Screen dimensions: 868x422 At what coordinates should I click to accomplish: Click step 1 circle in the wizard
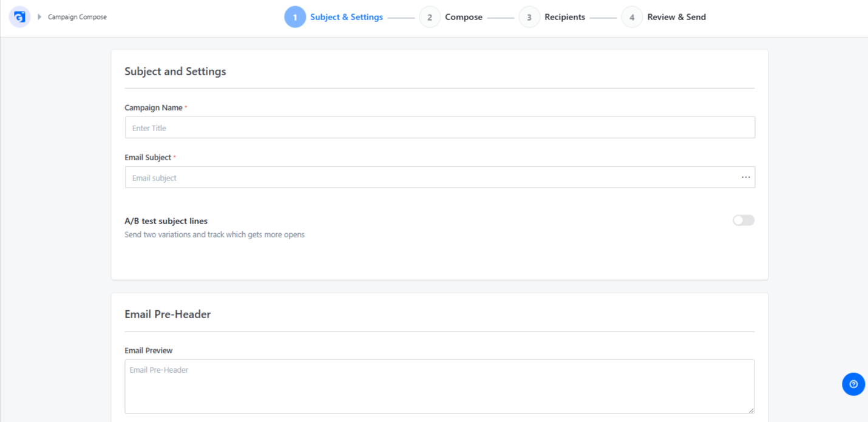295,17
